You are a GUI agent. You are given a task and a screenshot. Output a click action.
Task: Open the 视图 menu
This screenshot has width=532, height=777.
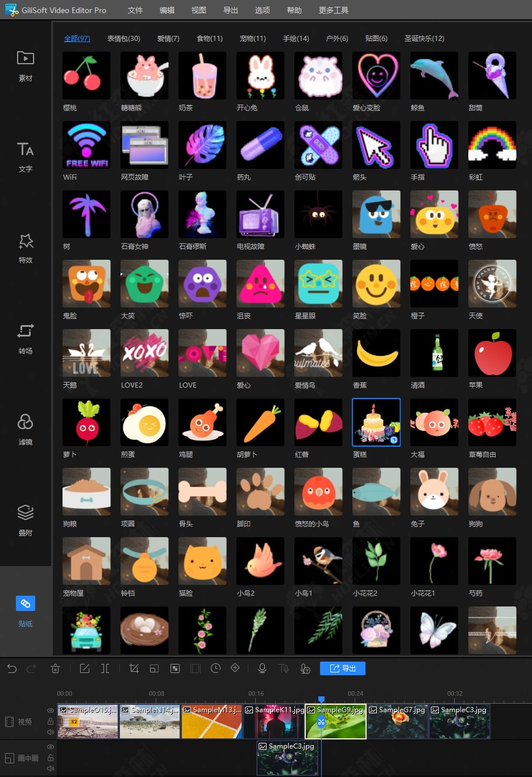(199, 10)
